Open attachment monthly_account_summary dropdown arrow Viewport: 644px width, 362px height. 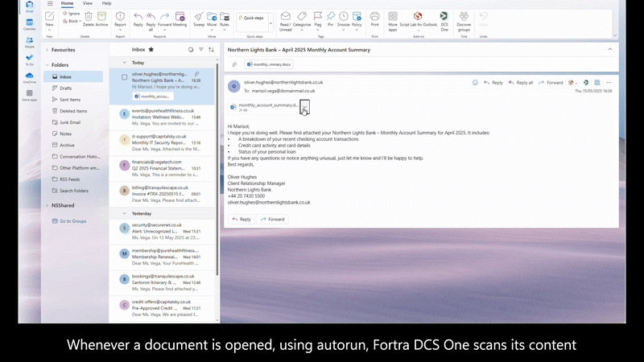click(305, 107)
